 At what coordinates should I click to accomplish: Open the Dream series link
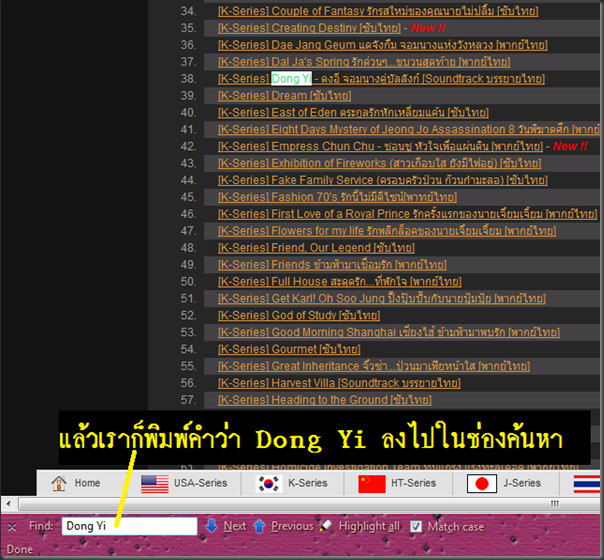tap(284, 96)
